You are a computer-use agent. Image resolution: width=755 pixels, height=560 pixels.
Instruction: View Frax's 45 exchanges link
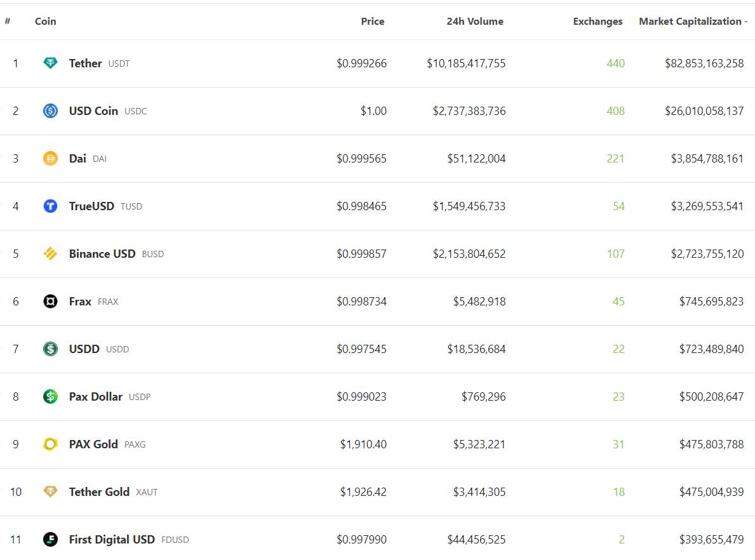tap(618, 302)
